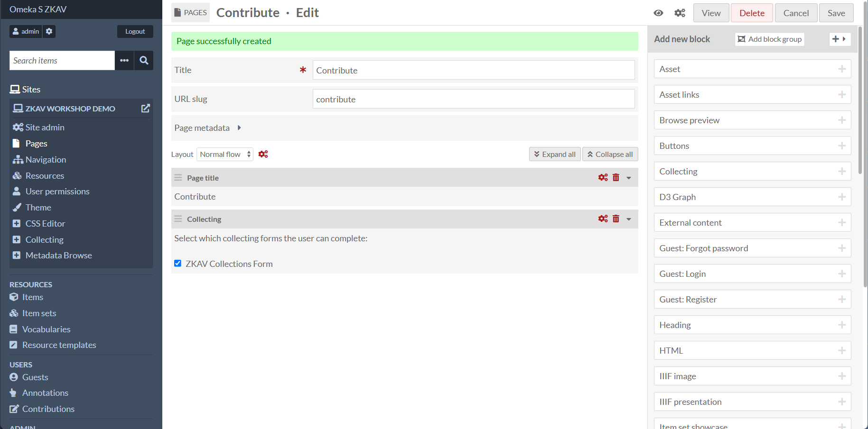Grab the Collecting block drag handle

coord(178,219)
